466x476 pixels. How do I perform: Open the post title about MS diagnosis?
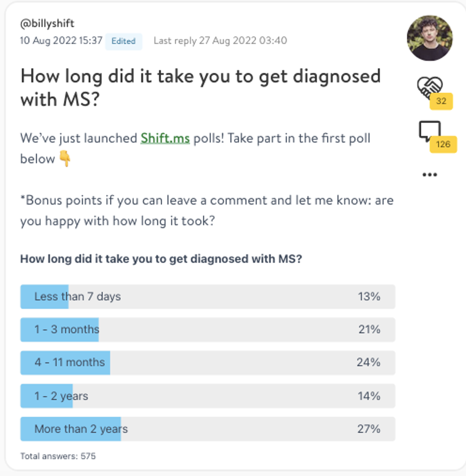[200, 87]
